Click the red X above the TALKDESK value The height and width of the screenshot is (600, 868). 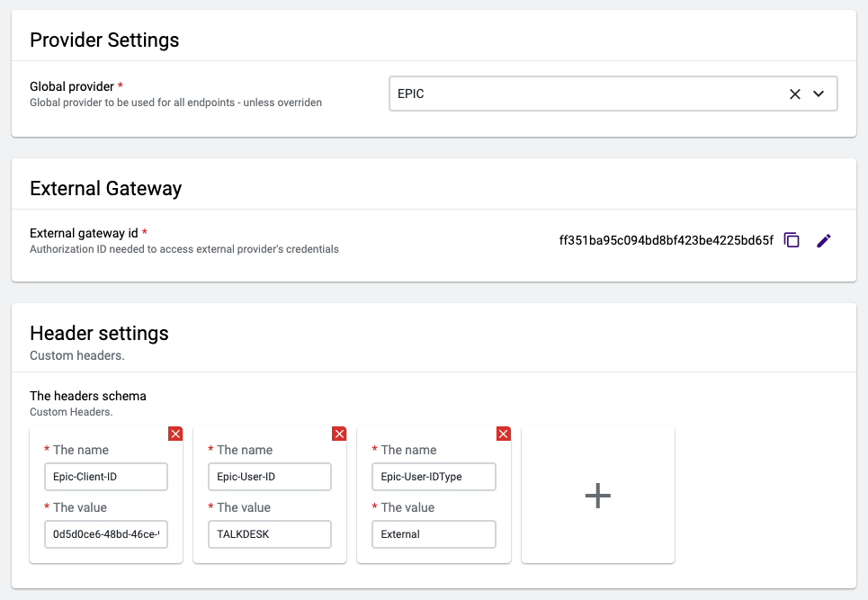tap(339, 434)
